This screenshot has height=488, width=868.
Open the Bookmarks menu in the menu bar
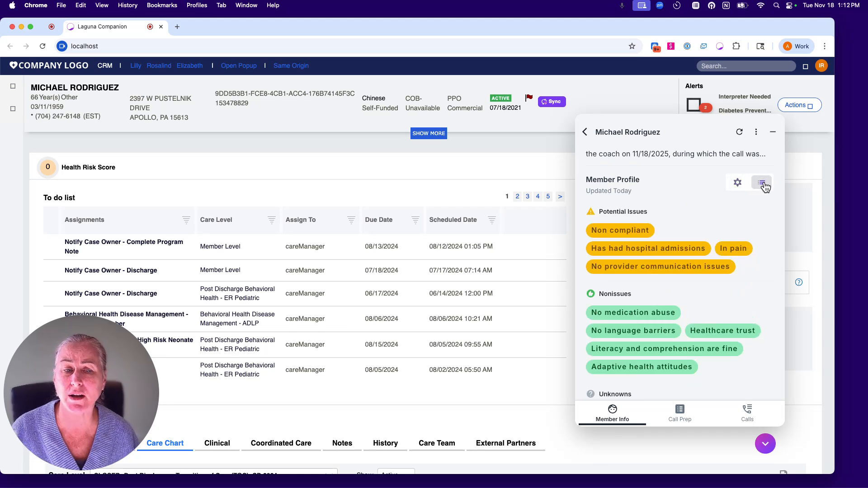pyautogui.click(x=161, y=5)
